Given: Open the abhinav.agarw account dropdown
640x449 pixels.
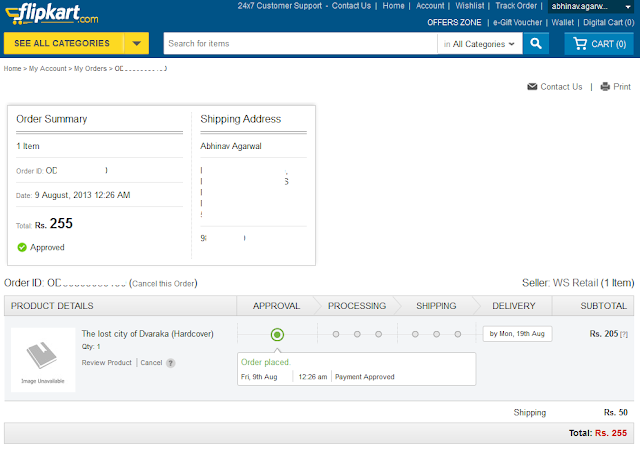Looking at the screenshot, I should click(590, 7).
